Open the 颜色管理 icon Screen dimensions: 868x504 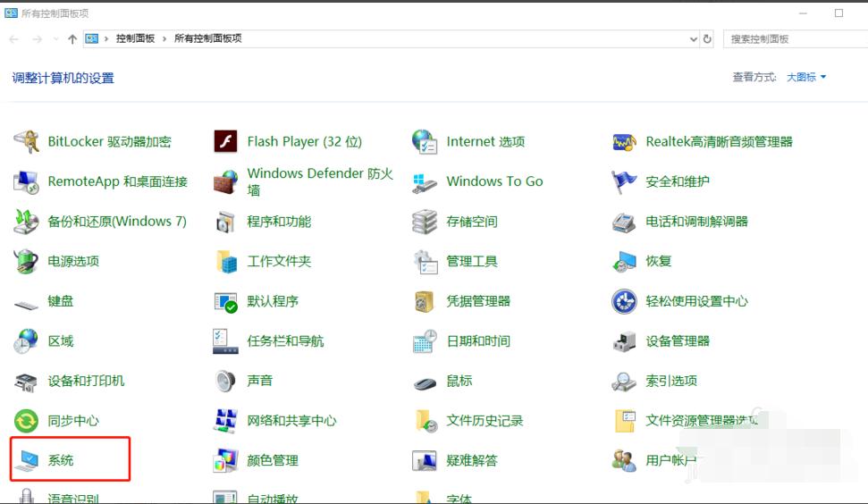(225, 460)
